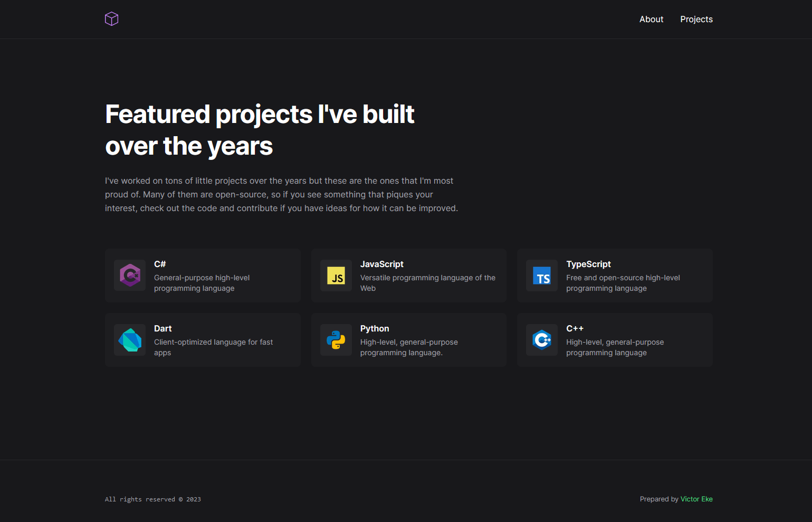Open the Python project title
Screen dimensions: 812x522
(x=375, y=328)
